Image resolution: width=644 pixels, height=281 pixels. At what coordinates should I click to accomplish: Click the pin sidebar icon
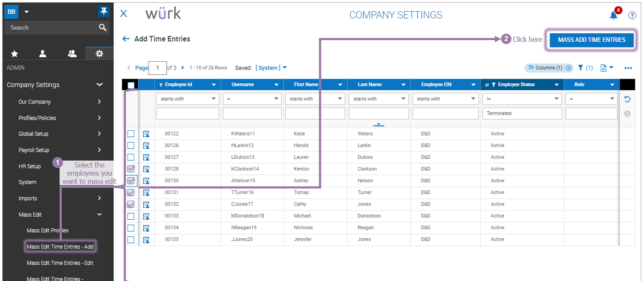tap(104, 12)
